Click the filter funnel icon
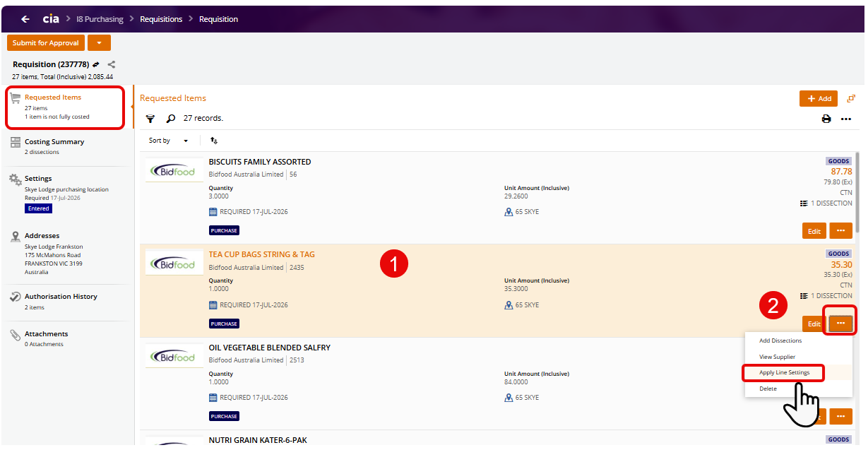 pyautogui.click(x=150, y=119)
